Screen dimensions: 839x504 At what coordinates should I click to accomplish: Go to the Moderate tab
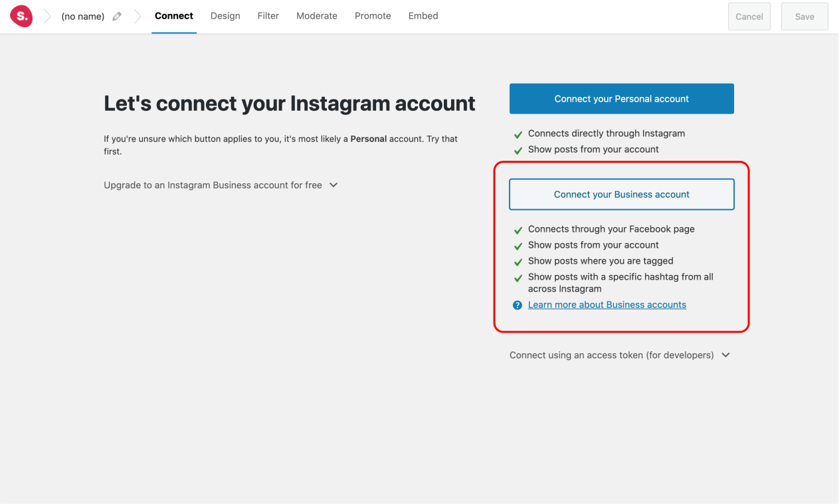pos(317,16)
